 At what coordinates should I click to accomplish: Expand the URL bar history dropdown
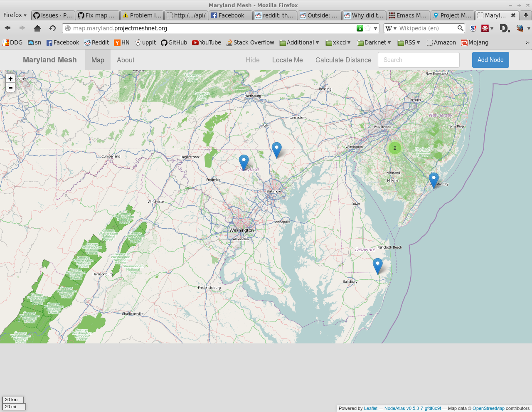pyautogui.click(x=375, y=28)
